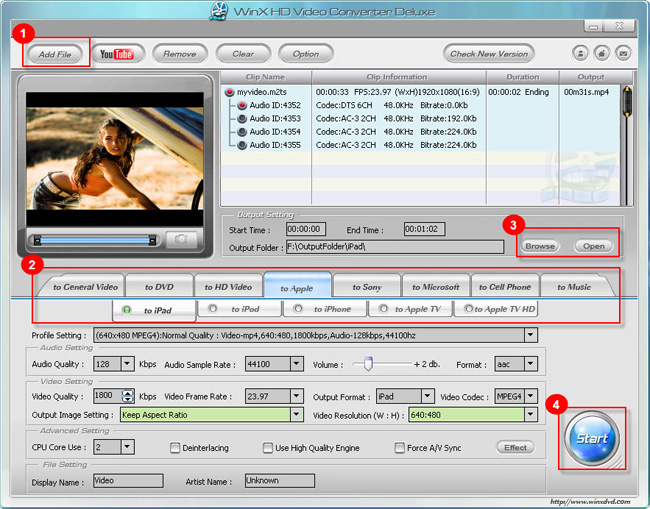
Task: Click the YouTube download button
Action: pyautogui.click(x=118, y=54)
